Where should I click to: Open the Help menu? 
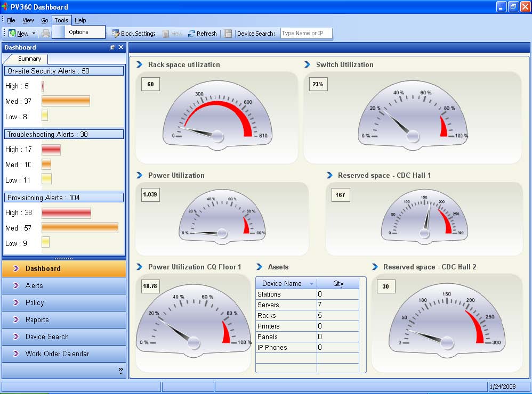pyautogui.click(x=80, y=20)
